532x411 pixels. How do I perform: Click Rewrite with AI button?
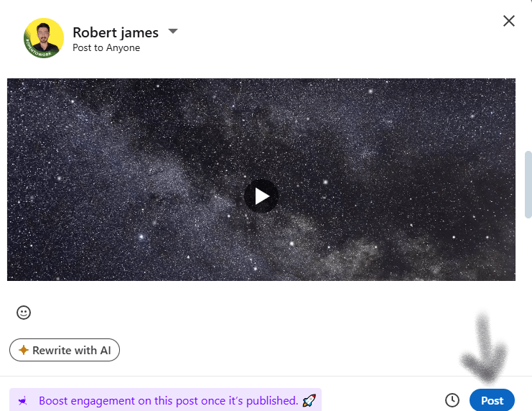[x=65, y=350]
